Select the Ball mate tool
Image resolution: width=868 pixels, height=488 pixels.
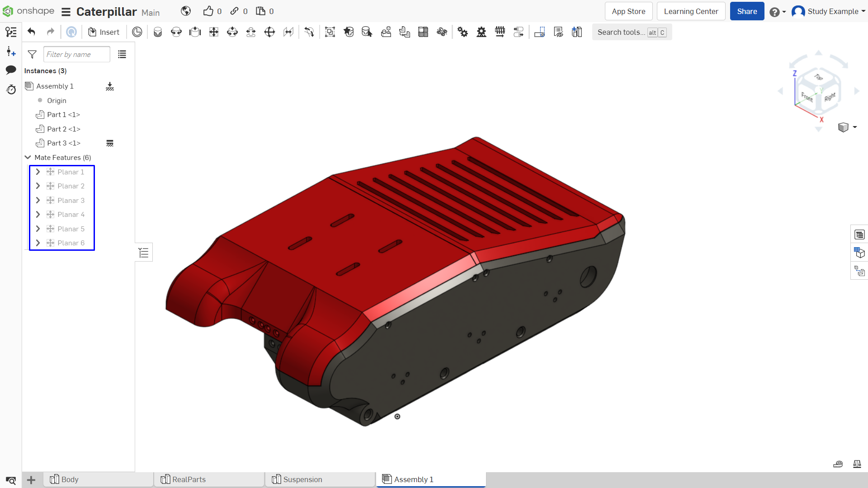(x=269, y=32)
